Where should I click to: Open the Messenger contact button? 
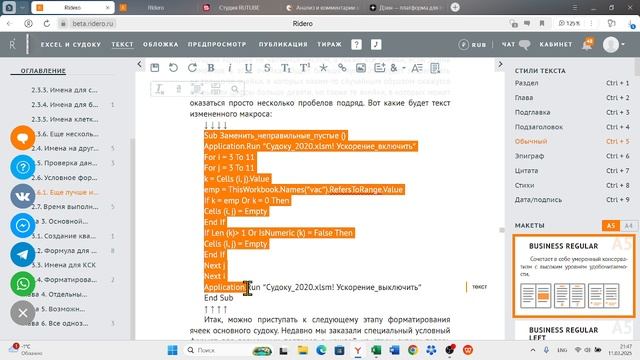click(x=23, y=225)
